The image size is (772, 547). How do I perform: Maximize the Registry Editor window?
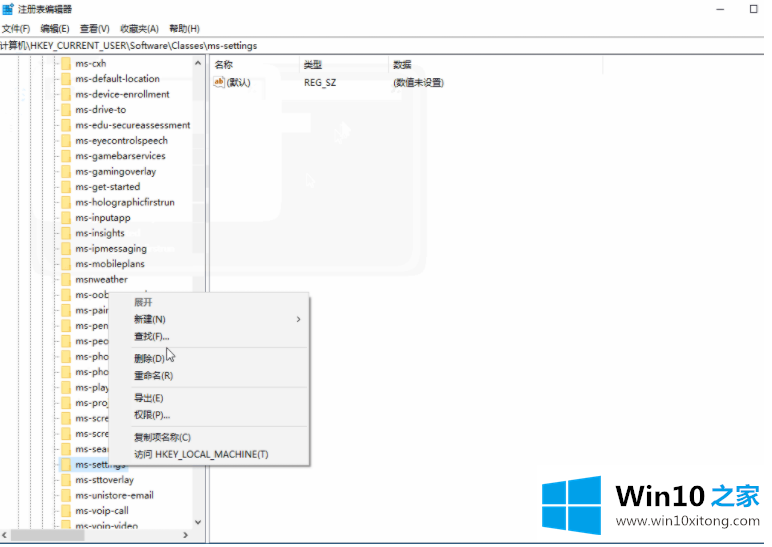tap(753, 9)
